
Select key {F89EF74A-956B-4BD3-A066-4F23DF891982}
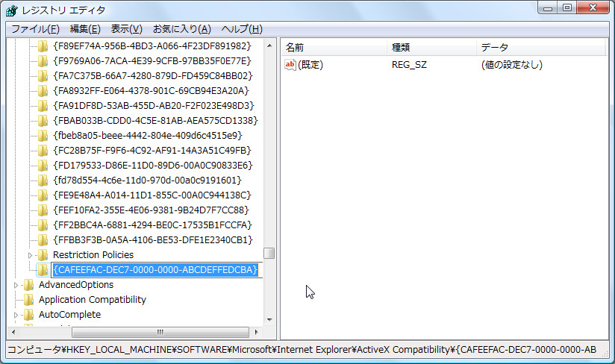(152, 45)
